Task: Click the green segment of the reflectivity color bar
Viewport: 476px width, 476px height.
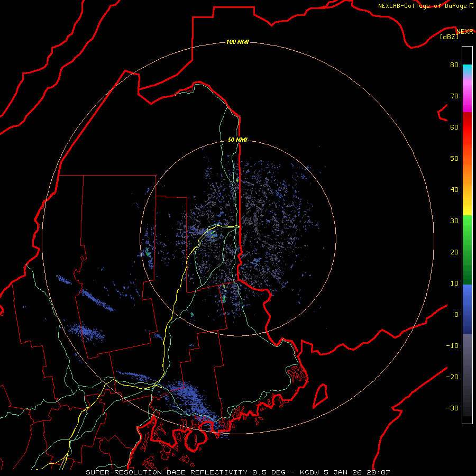Action: pos(467,250)
